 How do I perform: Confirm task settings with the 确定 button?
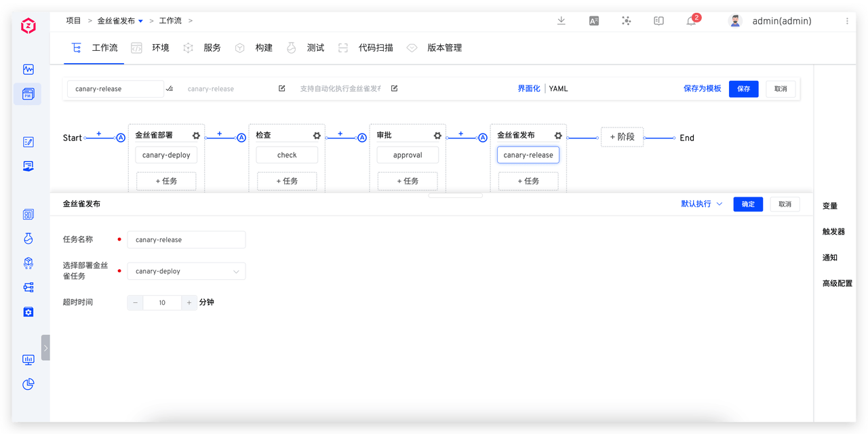[x=748, y=203]
